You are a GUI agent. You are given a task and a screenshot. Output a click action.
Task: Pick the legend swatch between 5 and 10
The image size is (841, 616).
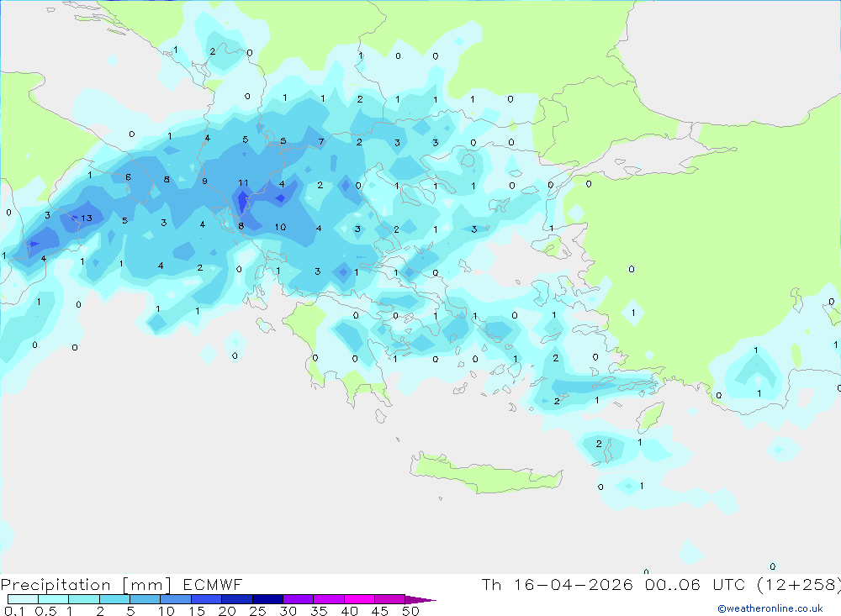145,599
